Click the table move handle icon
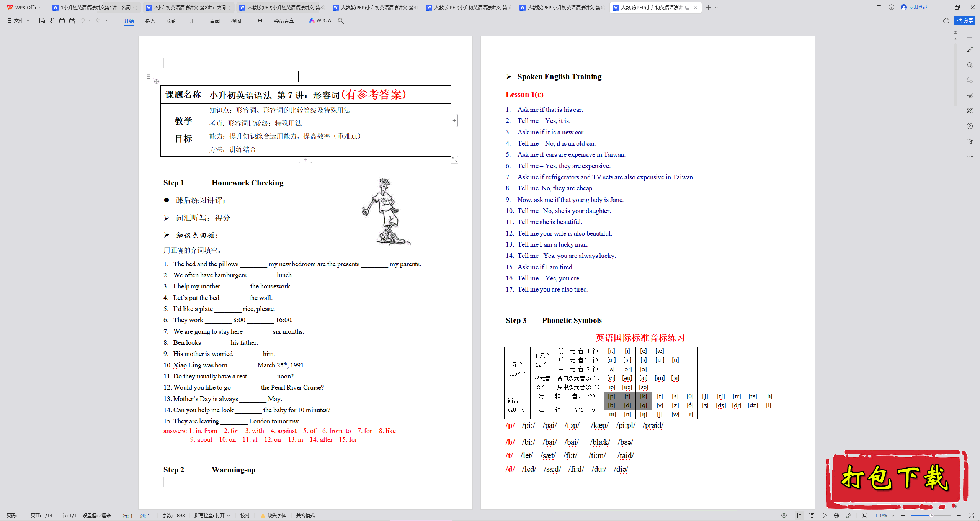Viewport: 980px width, 521px height. (157, 82)
